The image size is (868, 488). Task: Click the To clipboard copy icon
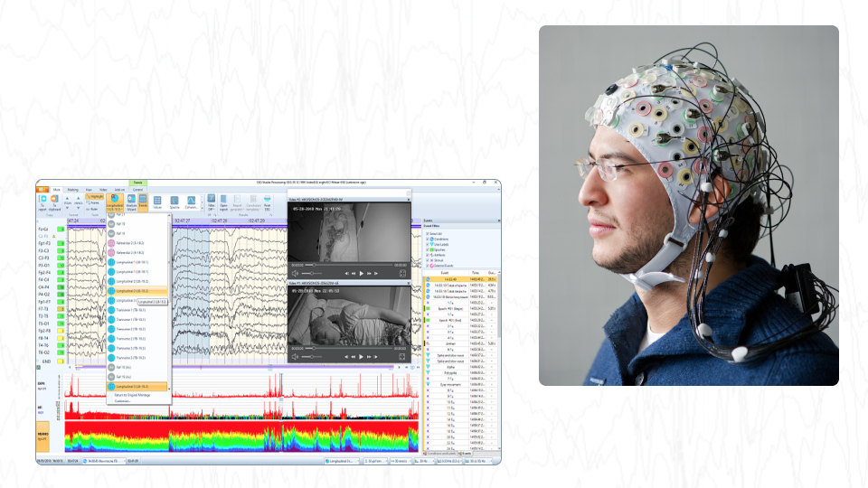(x=54, y=202)
